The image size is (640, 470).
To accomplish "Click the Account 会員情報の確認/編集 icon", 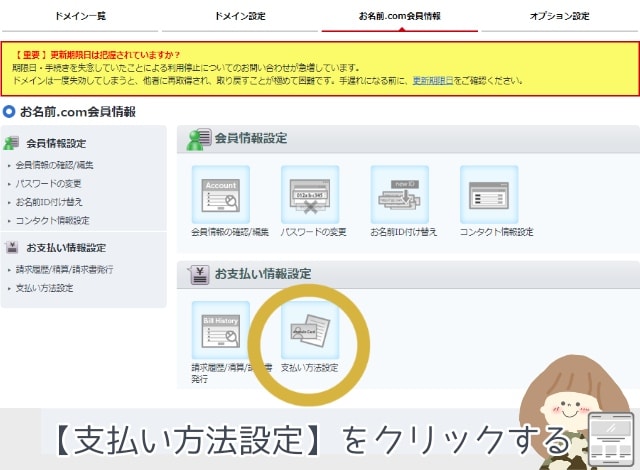I will [220, 195].
